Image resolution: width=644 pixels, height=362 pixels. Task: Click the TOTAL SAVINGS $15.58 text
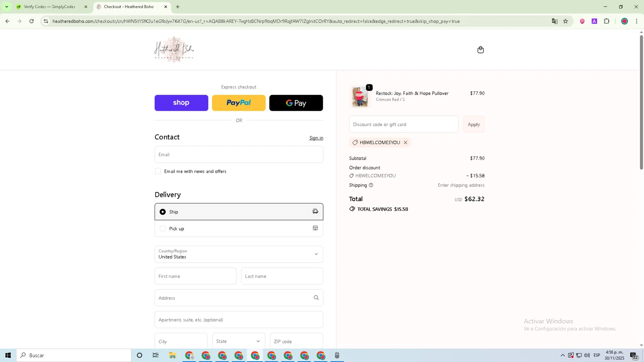click(383, 209)
